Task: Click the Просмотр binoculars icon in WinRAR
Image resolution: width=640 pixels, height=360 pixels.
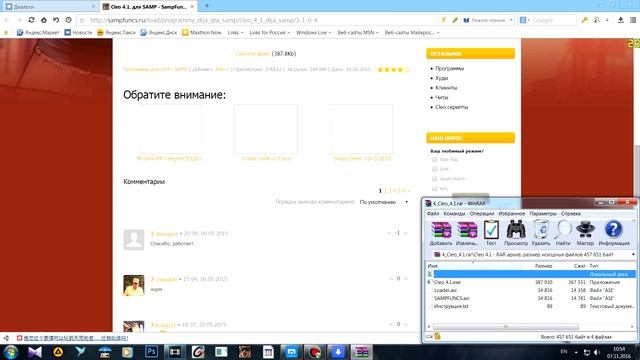Action: [516, 230]
